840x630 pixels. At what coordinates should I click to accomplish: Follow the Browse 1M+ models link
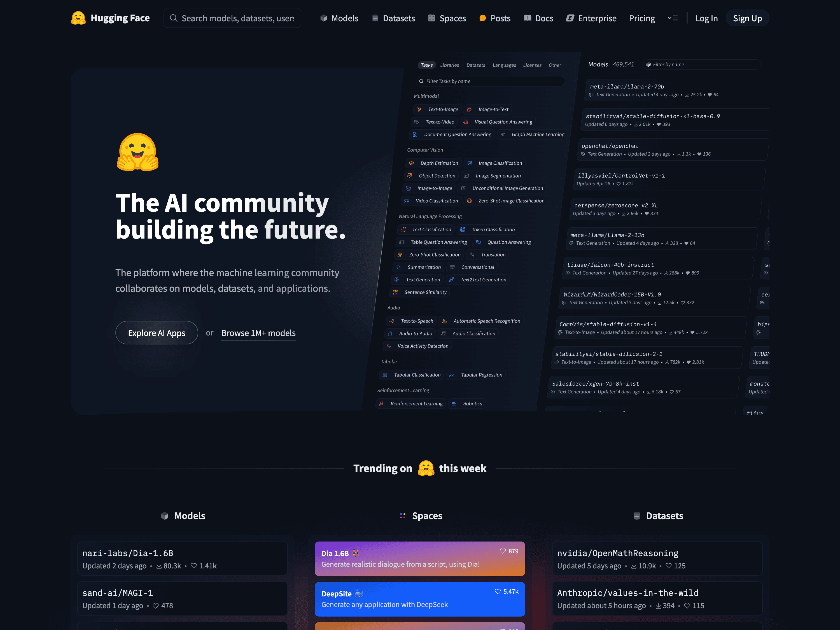tap(258, 333)
